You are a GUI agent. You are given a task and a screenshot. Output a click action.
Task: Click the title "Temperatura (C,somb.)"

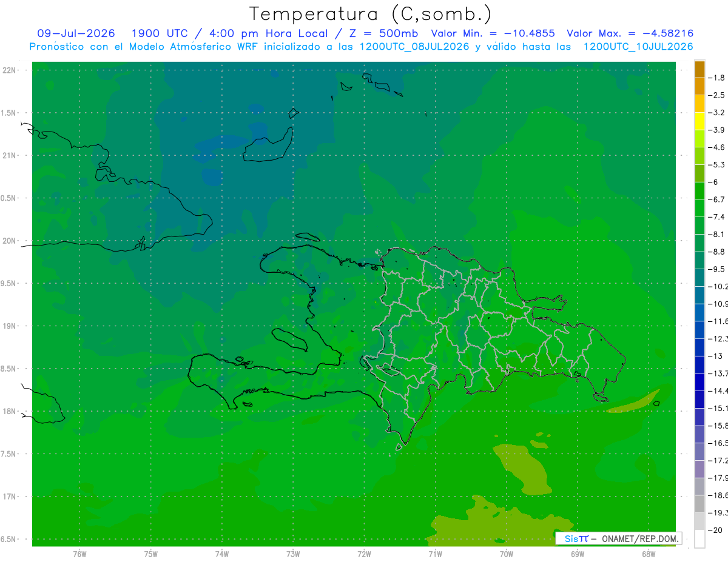[370, 14]
